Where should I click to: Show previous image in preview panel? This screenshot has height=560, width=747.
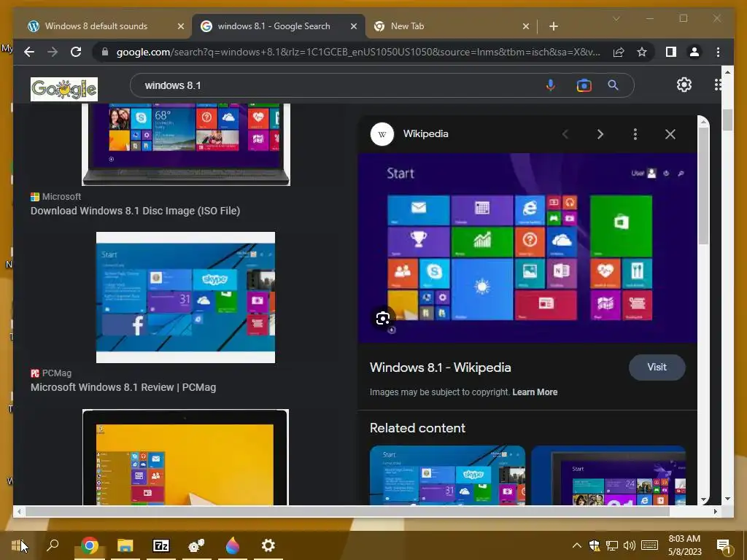tap(565, 134)
